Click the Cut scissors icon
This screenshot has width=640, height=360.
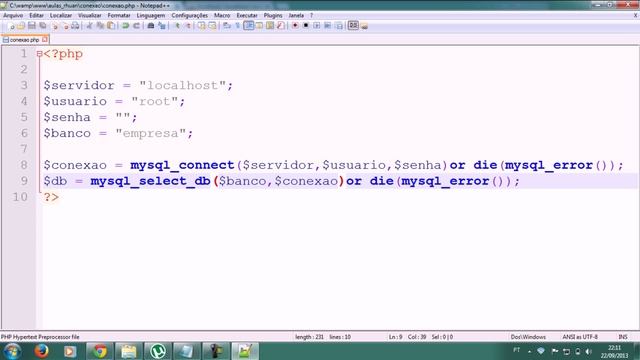[x=89, y=26]
